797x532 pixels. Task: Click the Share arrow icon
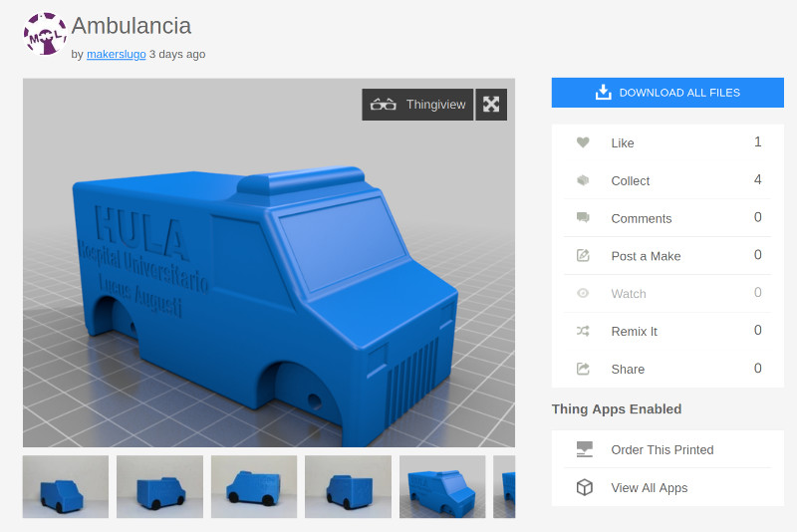click(583, 369)
